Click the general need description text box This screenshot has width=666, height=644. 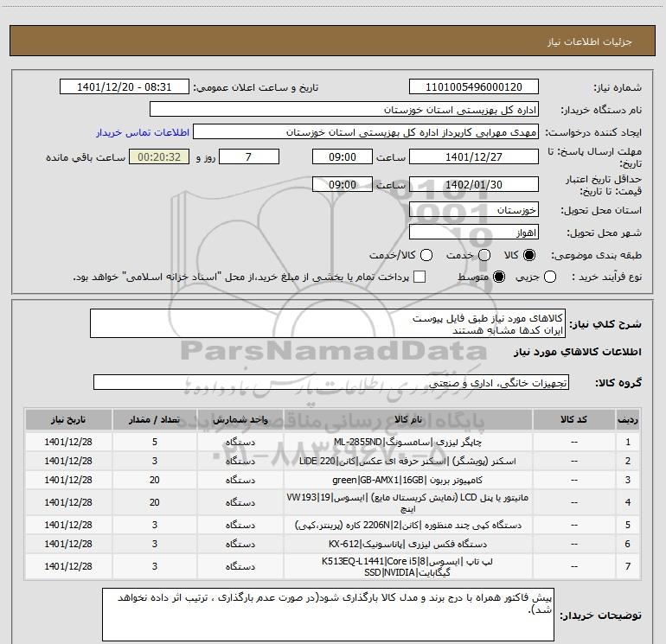[328, 324]
